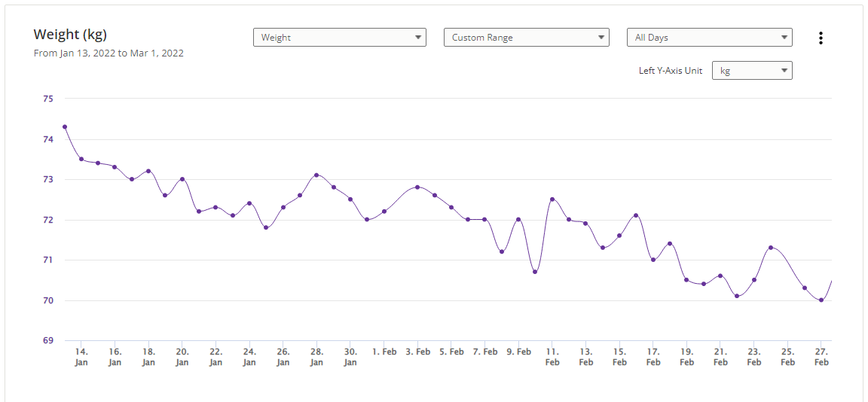
Task: Select the first data point at 74.3 kg
Action: [x=65, y=126]
